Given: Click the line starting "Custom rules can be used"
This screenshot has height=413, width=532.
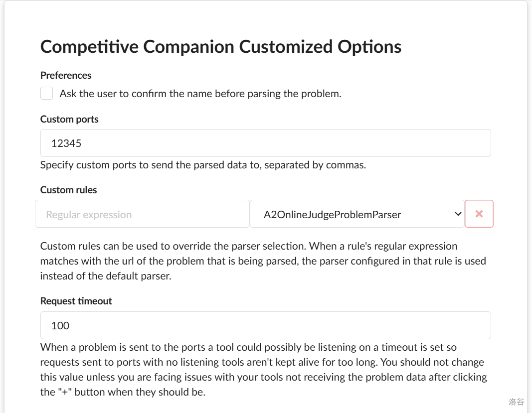Looking at the screenshot, I should 248,246.
